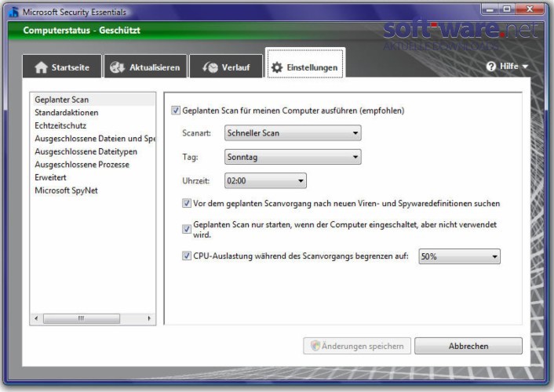Click the horizontal scrollbar thumb under the list
The image size is (554, 392).
(82, 318)
